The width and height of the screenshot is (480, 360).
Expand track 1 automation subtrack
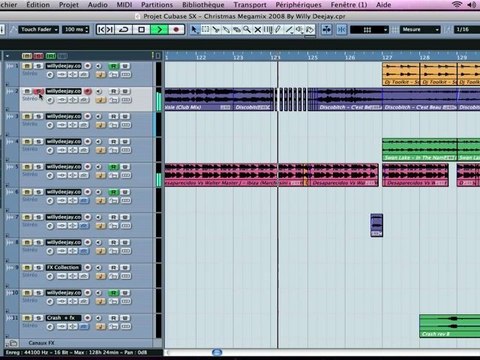click(7, 84)
